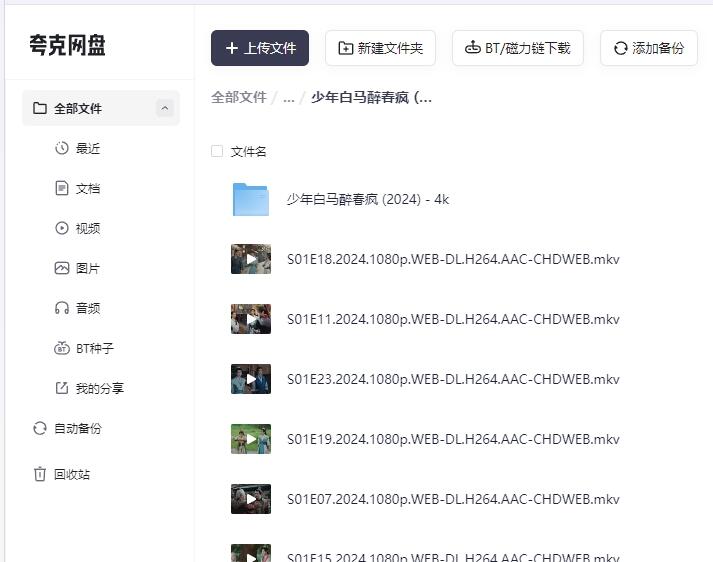
Task: Click the clock icon for 最近
Action: [62, 148]
